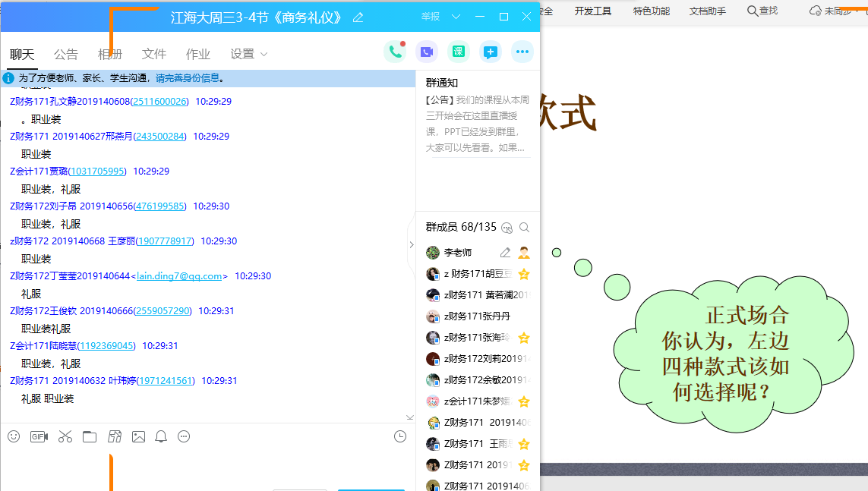Click the GIF recording icon
This screenshot has height=491, width=868.
point(39,436)
